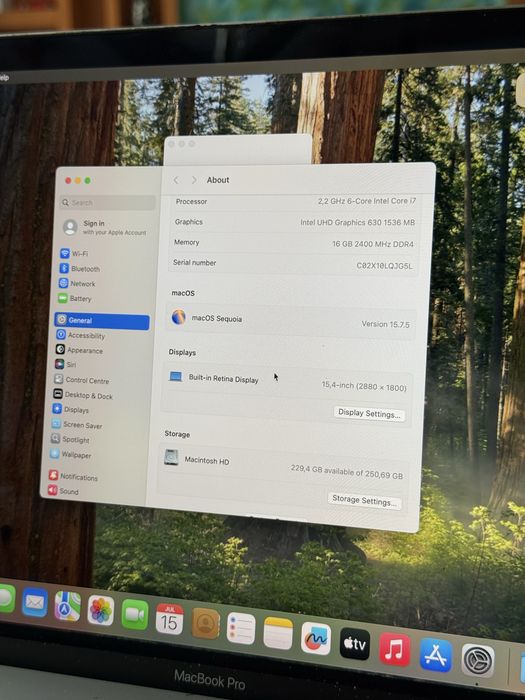Click the yellow minimize window button
This screenshot has width=525, height=700.
point(78,180)
